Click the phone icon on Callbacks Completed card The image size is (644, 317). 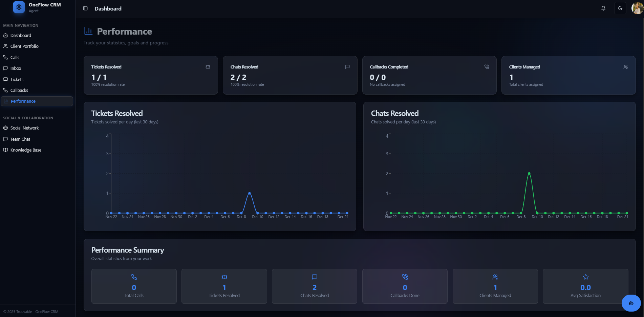[x=487, y=67]
